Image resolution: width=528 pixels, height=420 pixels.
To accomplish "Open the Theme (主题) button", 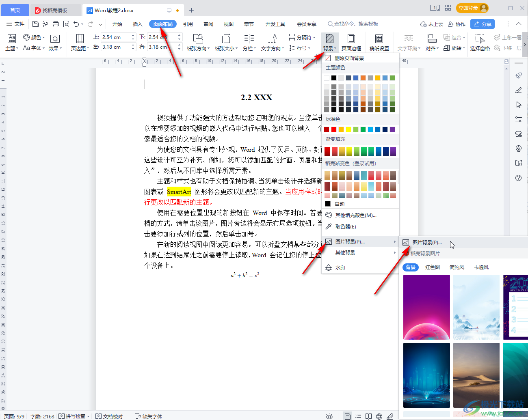I will 12,42.
